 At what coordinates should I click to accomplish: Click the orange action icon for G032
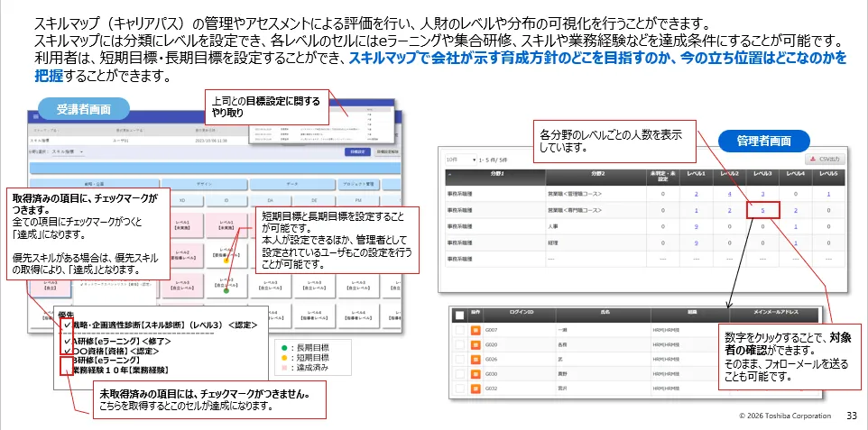[x=476, y=389]
